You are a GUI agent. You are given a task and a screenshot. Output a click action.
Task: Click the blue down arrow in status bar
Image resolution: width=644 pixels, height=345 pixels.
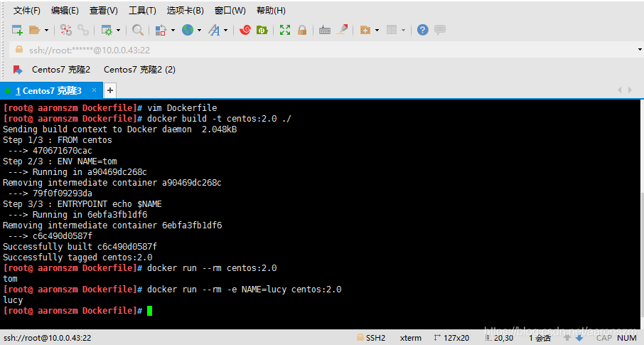[579, 338]
